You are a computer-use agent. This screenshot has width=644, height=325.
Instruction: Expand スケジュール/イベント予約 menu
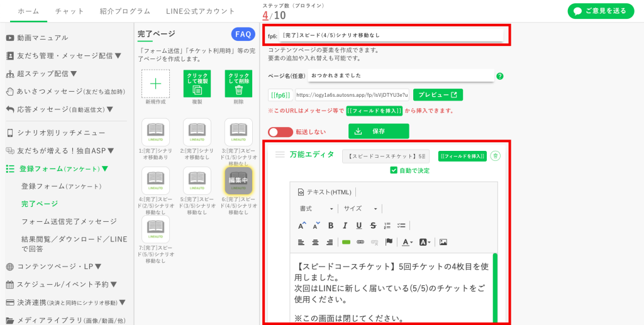tap(62, 284)
